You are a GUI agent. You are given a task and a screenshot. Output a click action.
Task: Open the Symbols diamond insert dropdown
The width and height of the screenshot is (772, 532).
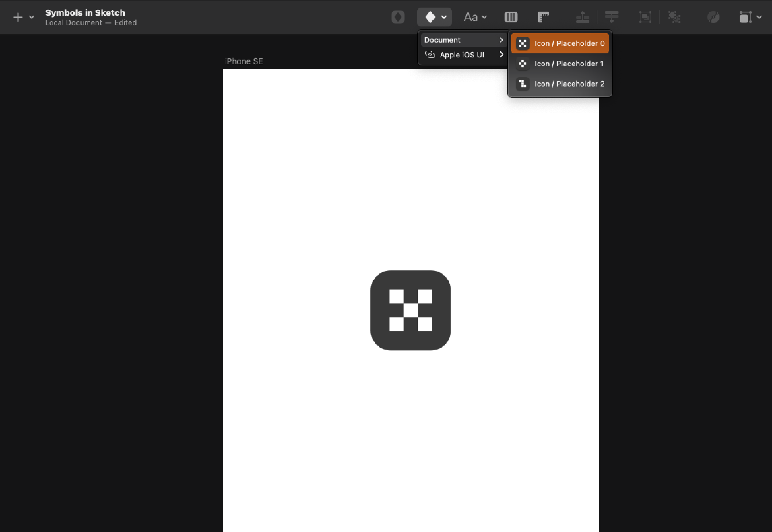(x=434, y=17)
